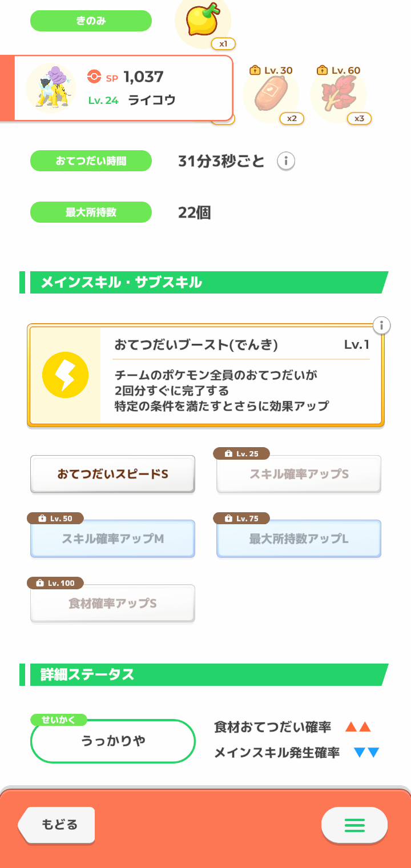Tap the Lv. 60 locked herb ingredient
Screen dimensions: 411x868
339,95
